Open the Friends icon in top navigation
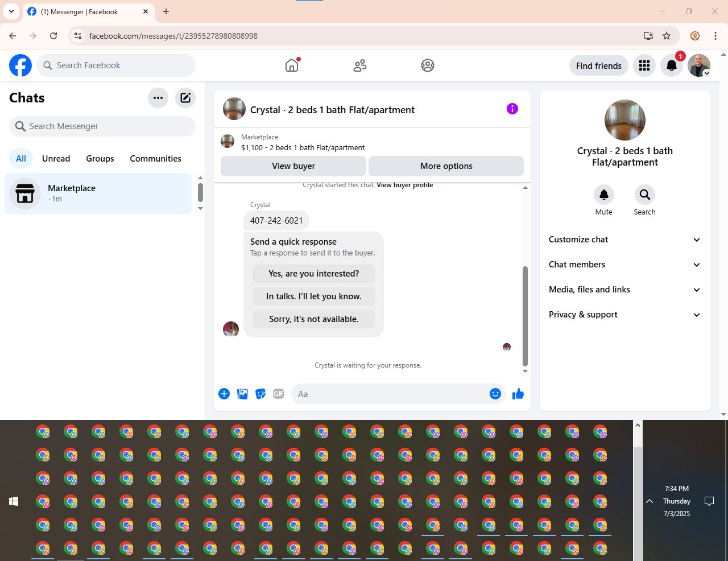 click(360, 65)
